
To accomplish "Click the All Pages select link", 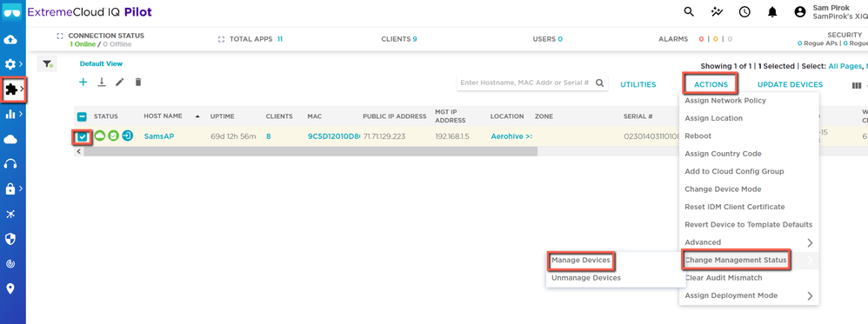I will click(x=845, y=66).
